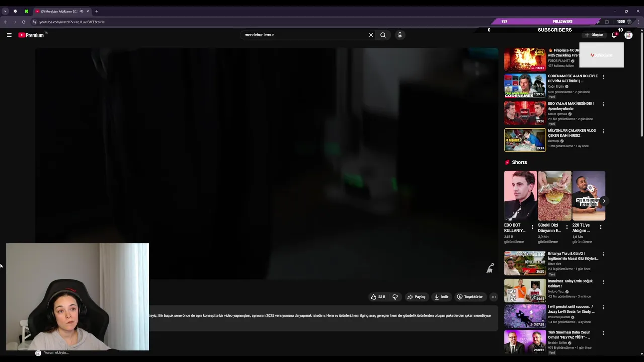The image size is (644, 362).
Task: Select the Meraktan Aldıklarım YouTube tab
Action: pos(58,11)
